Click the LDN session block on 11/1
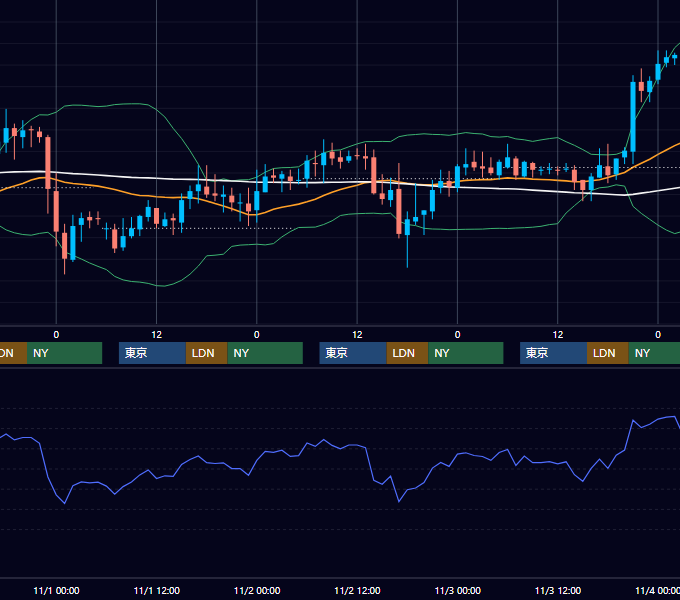 tap(206, 353)
